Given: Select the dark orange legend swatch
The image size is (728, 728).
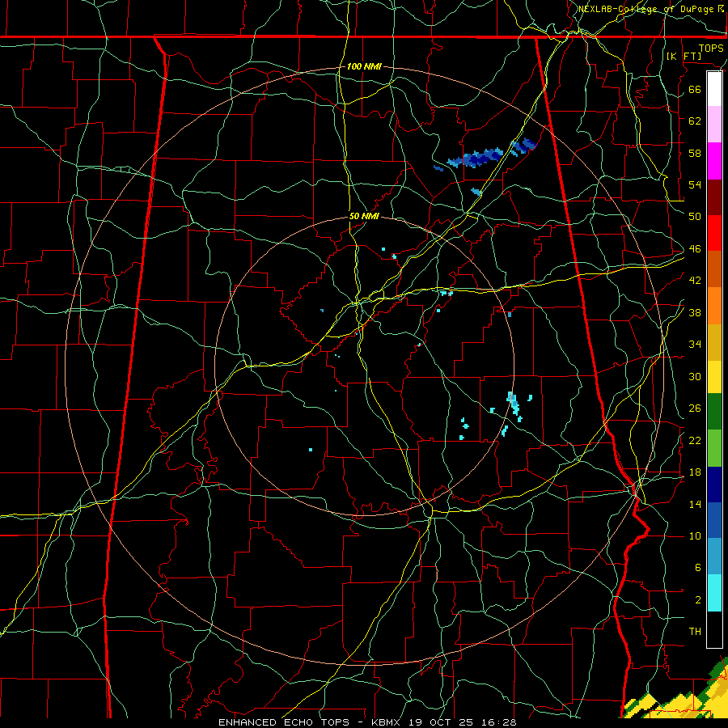Looking at the screenshot, I should [x=714, y=269].
